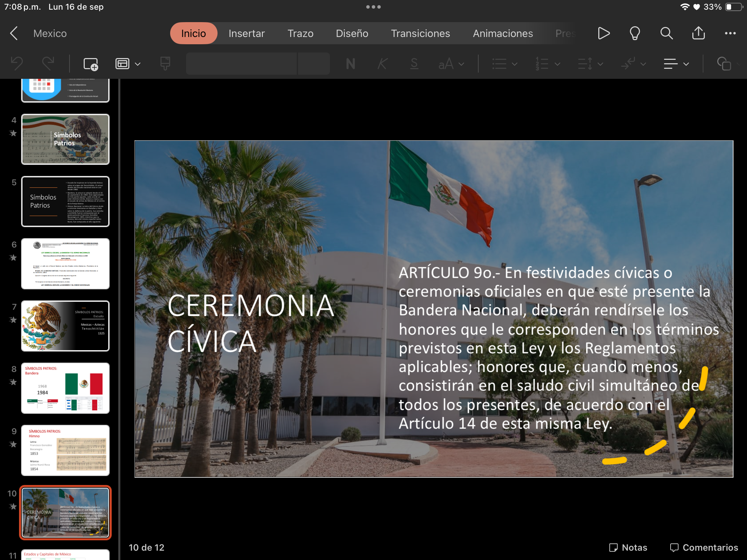Open the Comentarios panel
747x560 pixels.
(704, 548)
